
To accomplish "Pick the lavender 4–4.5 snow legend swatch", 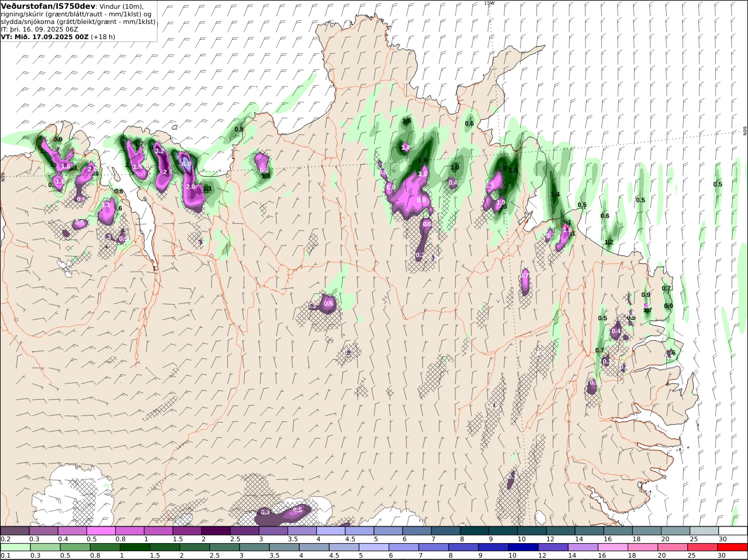I will [x=331, y=531].
